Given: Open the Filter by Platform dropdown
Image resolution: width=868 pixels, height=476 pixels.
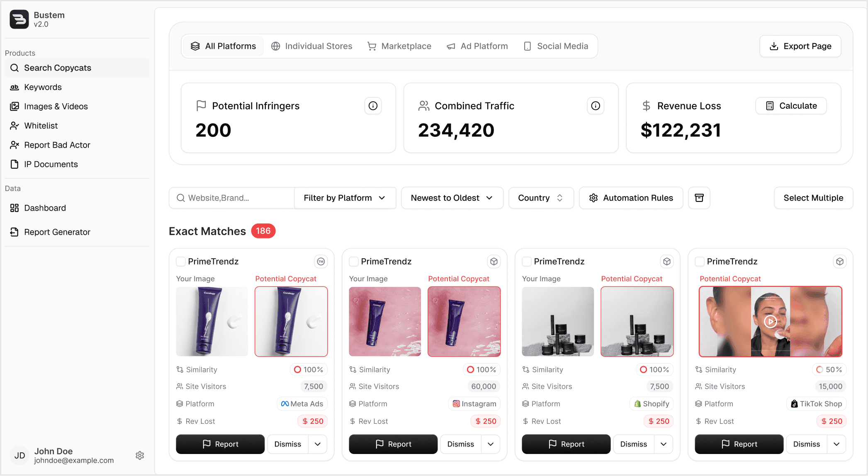Looking at the screenshot, I should click(345, 198).
